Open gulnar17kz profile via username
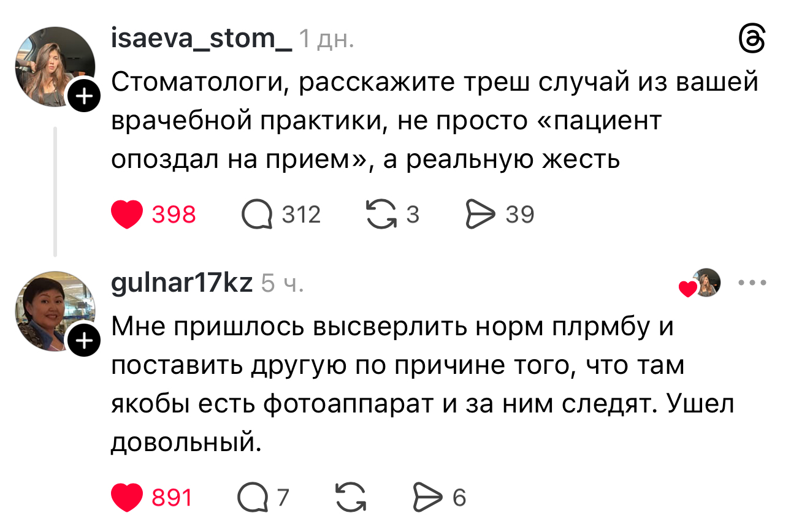 pyautogui.click(x=182, y=283)
